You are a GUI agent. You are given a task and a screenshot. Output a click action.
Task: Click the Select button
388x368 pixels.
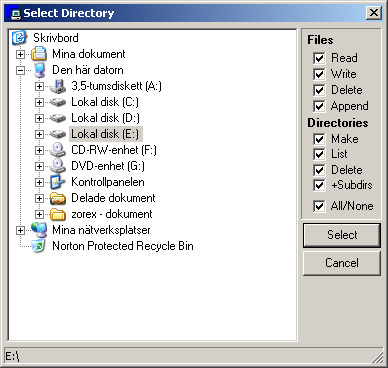pos(342,235)
